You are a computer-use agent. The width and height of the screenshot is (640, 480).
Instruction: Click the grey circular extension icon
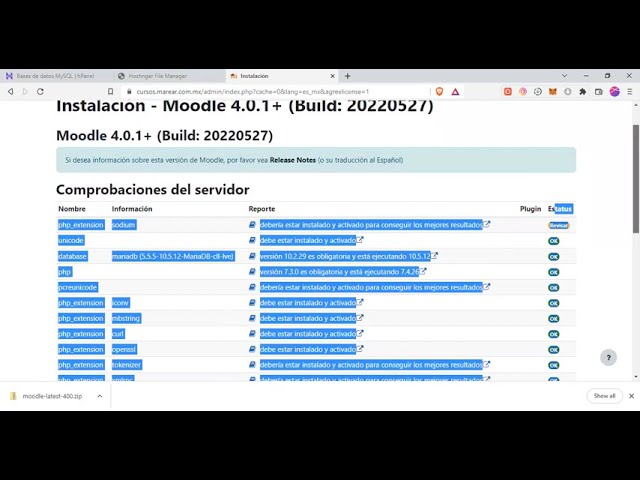pyautogui.click(x=568, y=92)
